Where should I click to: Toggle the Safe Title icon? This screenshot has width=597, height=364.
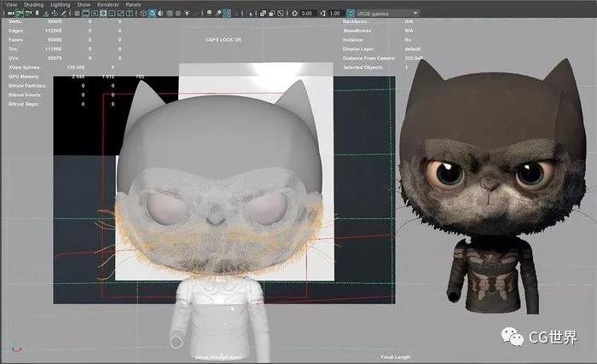[x=130, y=14]
